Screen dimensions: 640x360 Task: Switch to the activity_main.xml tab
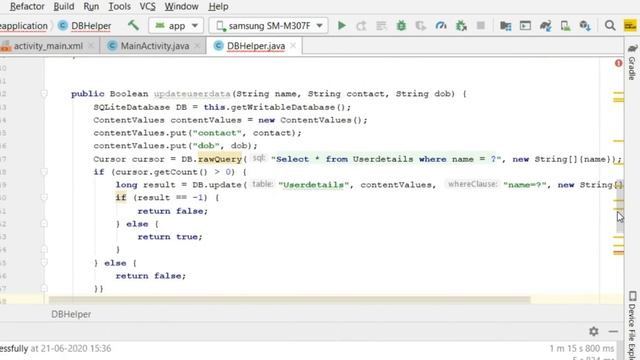[x=48, y=46]
